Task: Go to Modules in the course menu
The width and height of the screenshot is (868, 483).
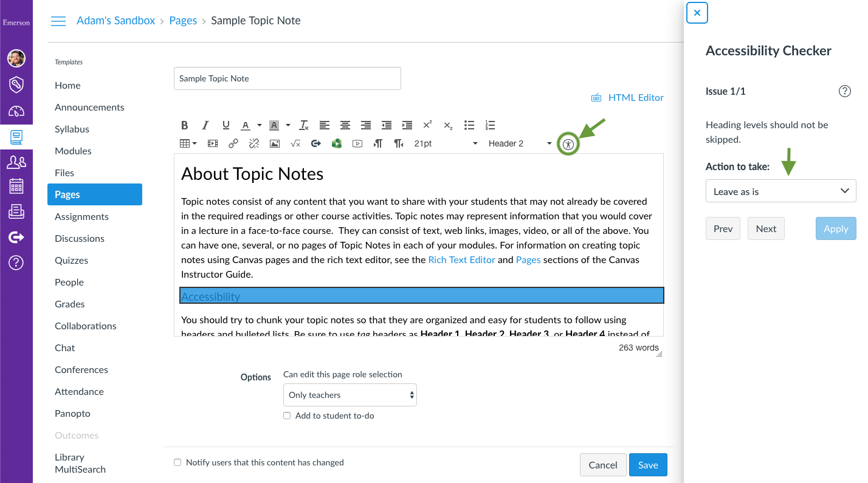Action: click(x=73, y=151)
